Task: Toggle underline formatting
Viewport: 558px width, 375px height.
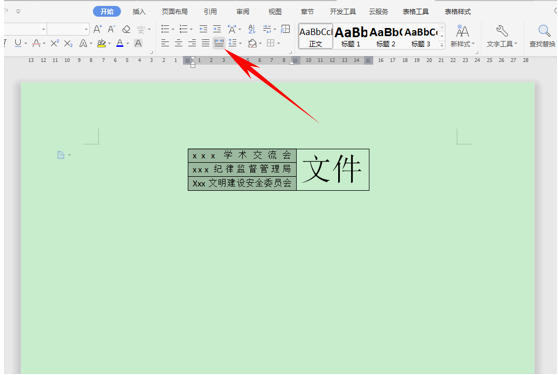Action: click(x=18, y=43)
